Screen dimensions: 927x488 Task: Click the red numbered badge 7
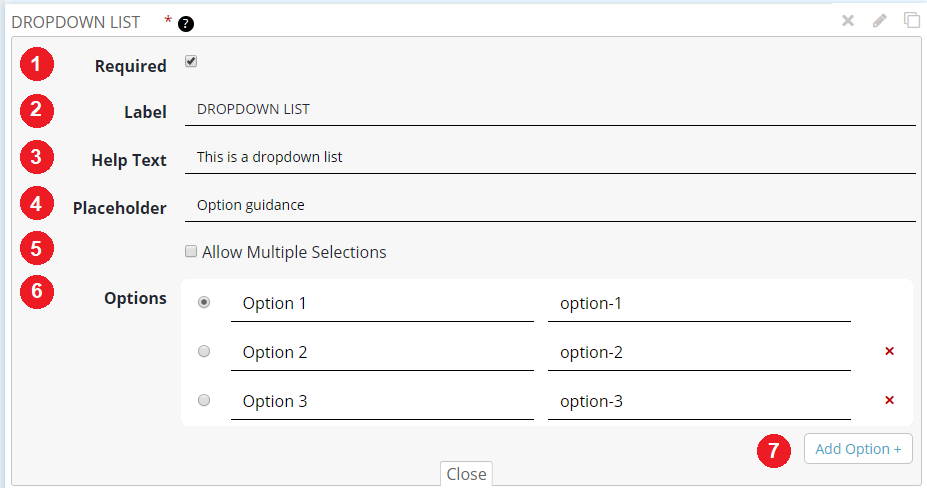[773, 450]
